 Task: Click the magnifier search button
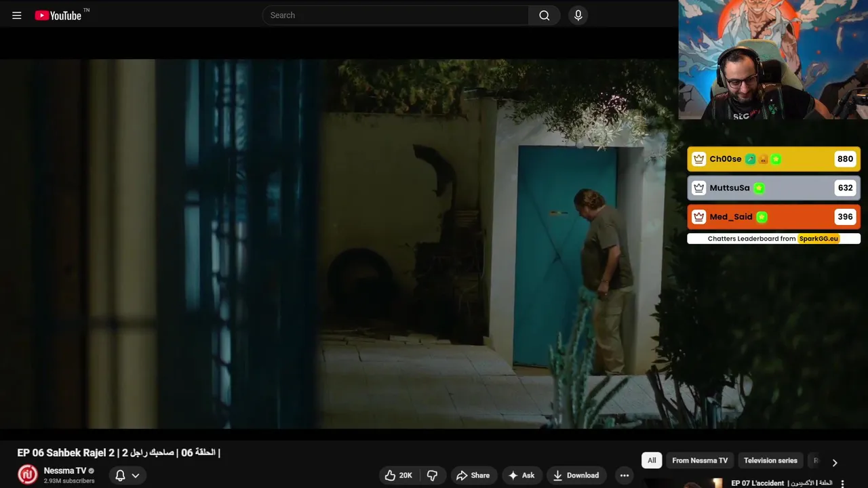(x=544, y=15)
